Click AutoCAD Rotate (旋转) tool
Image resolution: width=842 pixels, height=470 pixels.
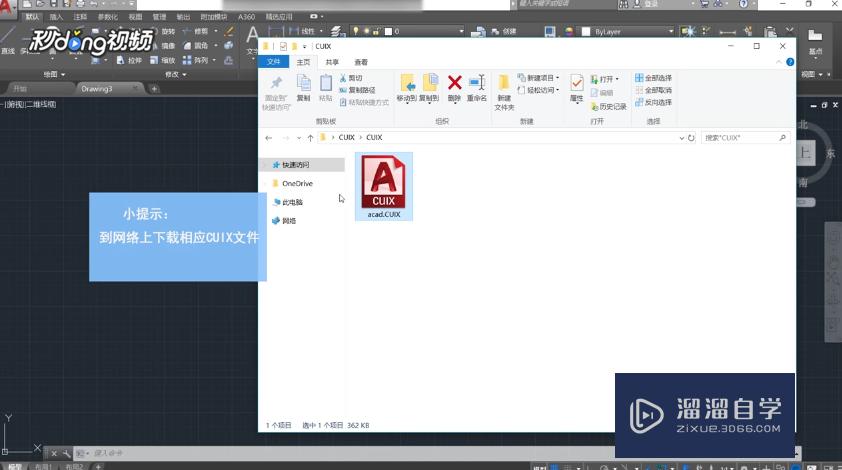(x=164, y=32)
